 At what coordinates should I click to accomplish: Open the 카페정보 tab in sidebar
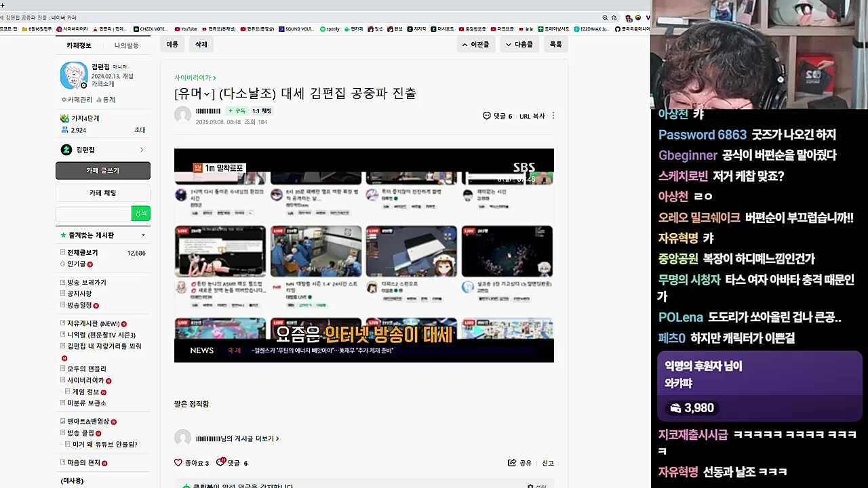pyautogui.click(x=79, y=45)
